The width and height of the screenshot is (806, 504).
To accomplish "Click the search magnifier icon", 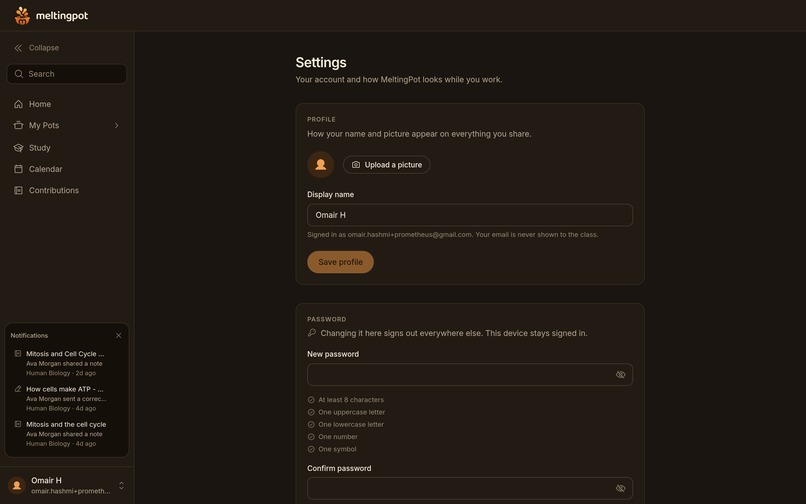I will point(19,74).
